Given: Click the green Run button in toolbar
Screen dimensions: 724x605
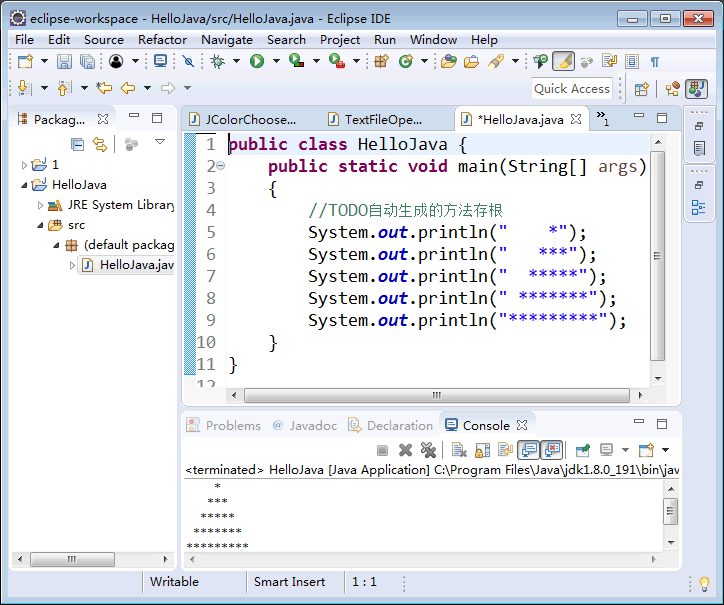Looking at the screenshot, I should point(257,62).
